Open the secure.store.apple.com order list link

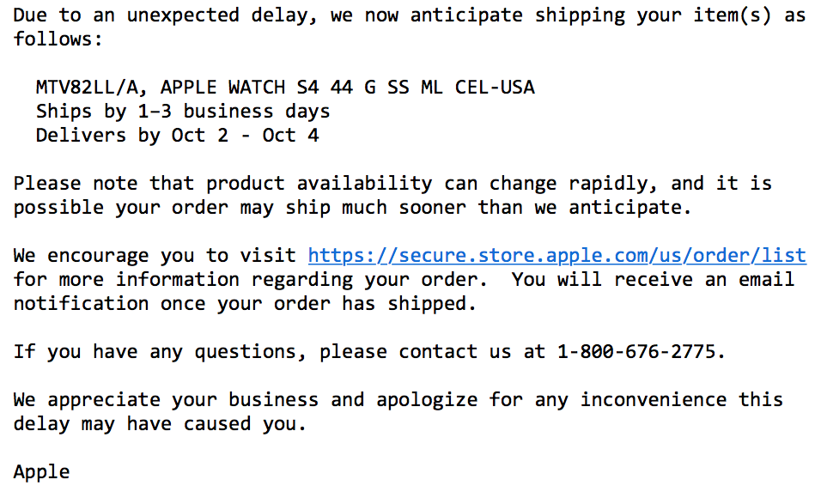tap(556, 256)
